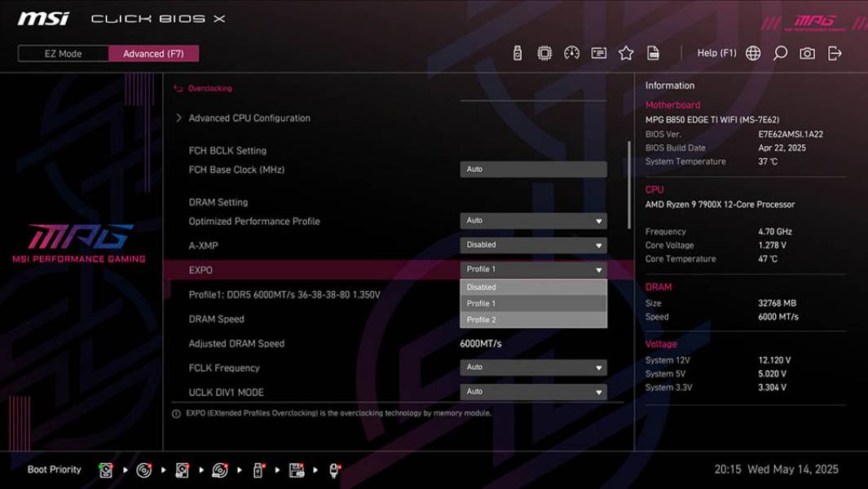Click the settings list scrollbar

(629, 185)
